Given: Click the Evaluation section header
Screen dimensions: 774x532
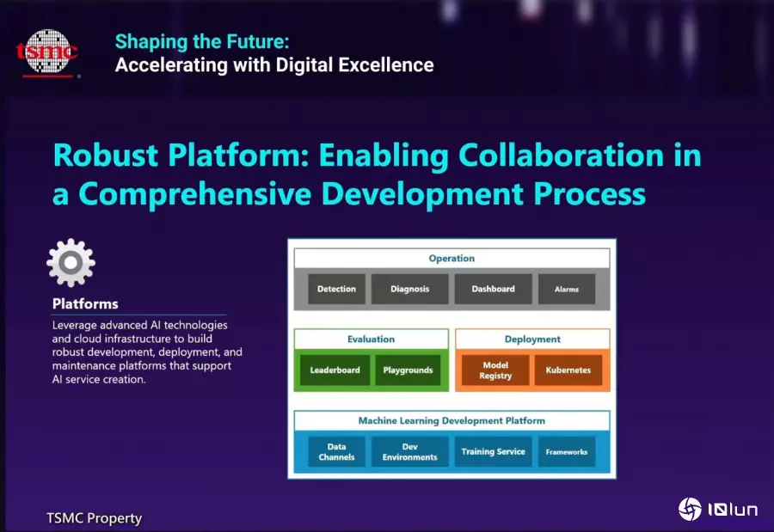Looking at the screenshot, I should coord(372,339).
